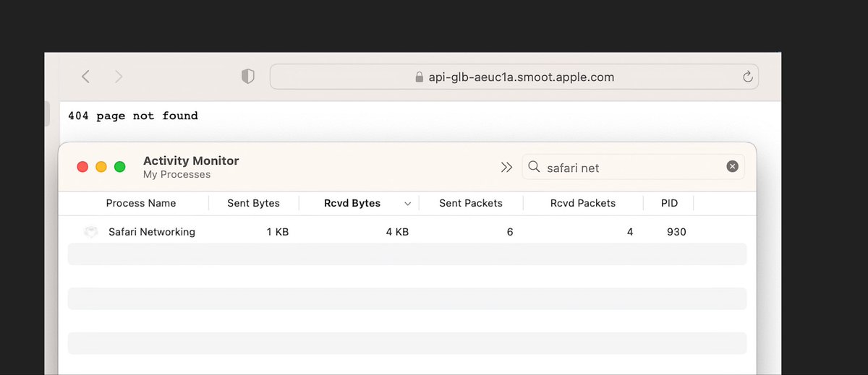Select the Safari Networking process row

click(407, 232)
